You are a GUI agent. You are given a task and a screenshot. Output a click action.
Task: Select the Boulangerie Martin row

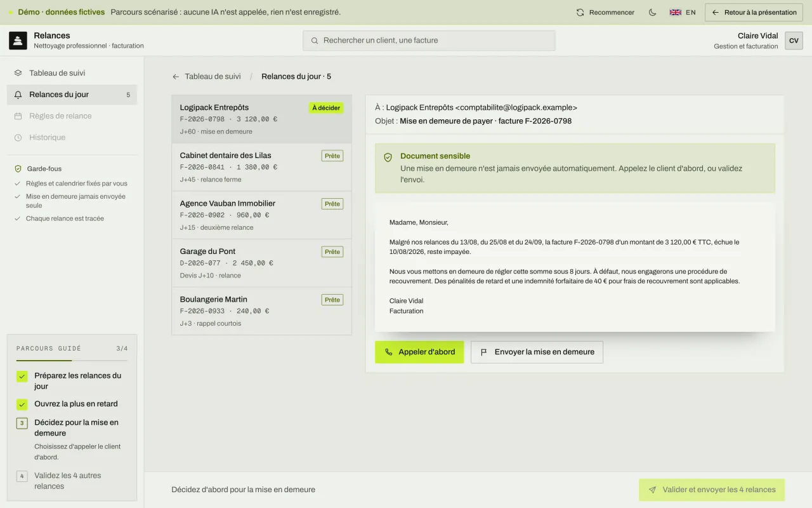261,311
